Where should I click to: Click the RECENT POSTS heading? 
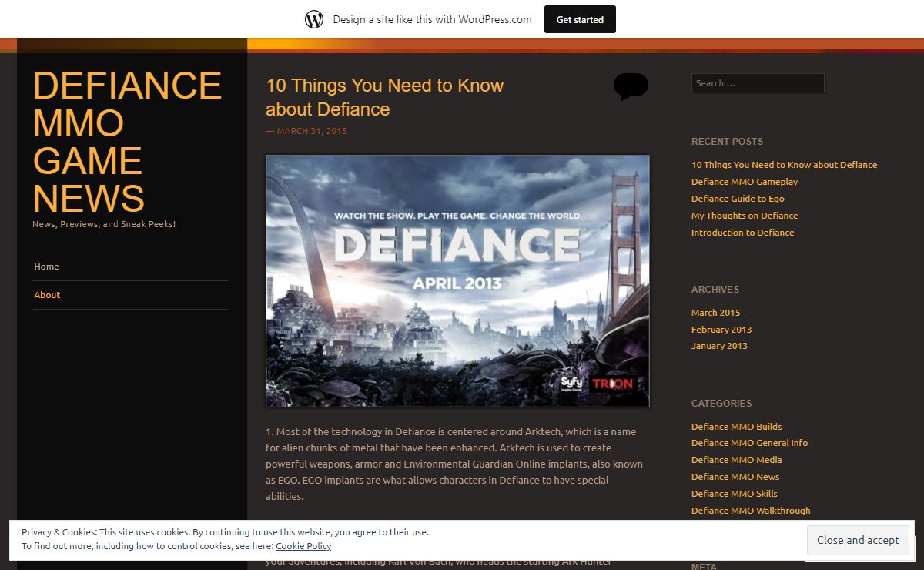coord(727,142)
